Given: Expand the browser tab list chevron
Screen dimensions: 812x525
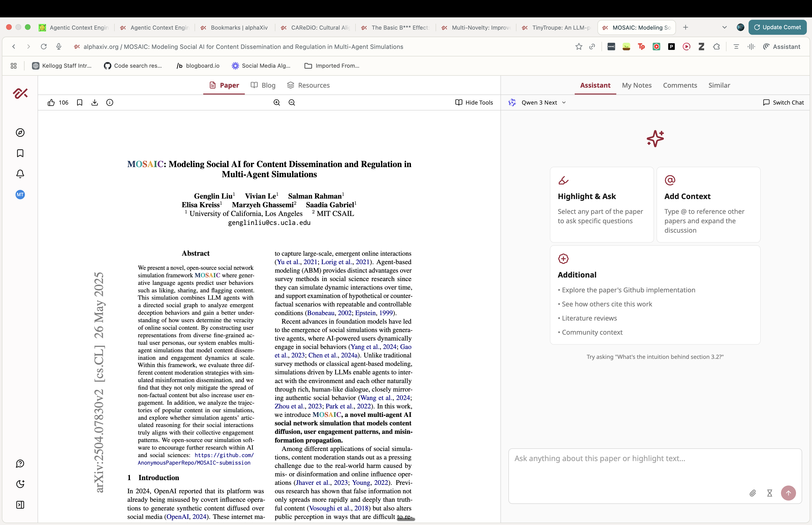Looking at the screenshot, I should pyautogui.click(x=724, y=27).
